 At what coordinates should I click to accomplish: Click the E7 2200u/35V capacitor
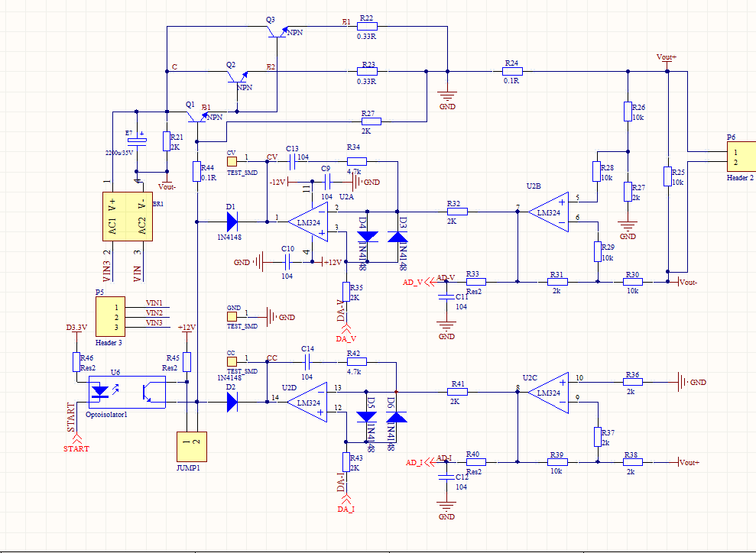pyautogui.click(x=139, y=140)
